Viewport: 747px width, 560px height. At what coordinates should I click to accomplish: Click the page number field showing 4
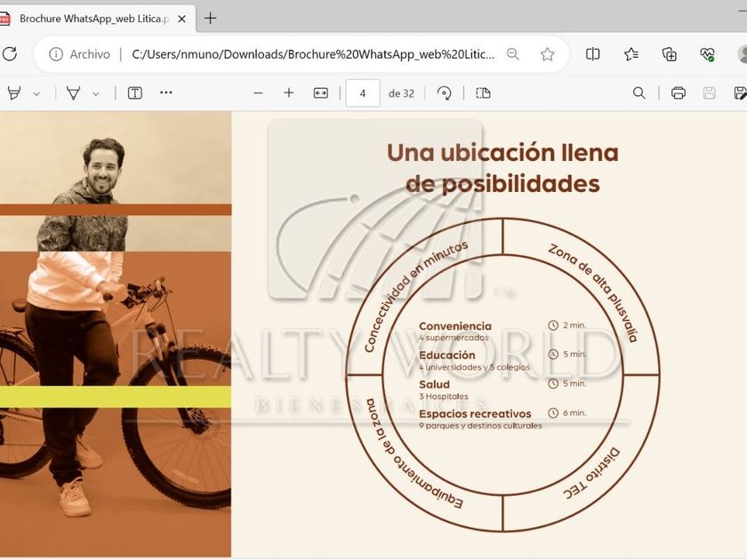[x=363, y=93]
